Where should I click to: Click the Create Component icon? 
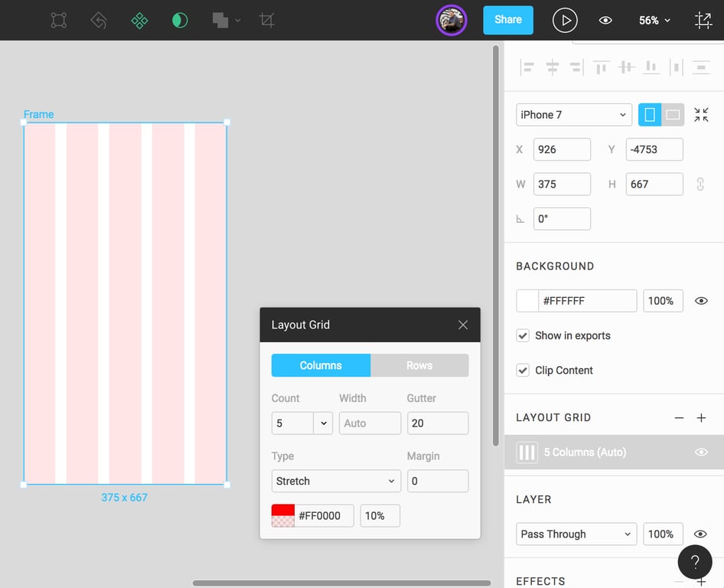click(x=139, y=21)
